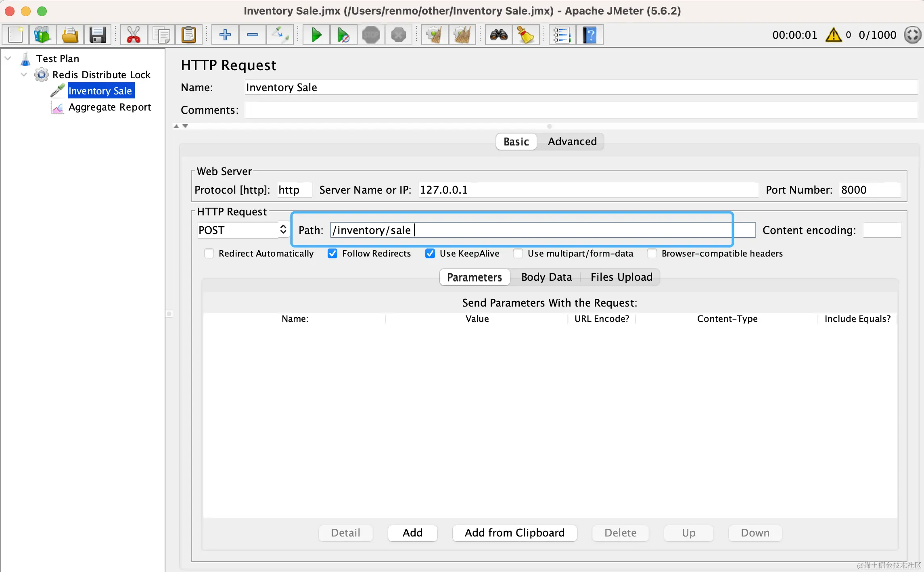Click the Collapse All minus icon

(253, 35)
